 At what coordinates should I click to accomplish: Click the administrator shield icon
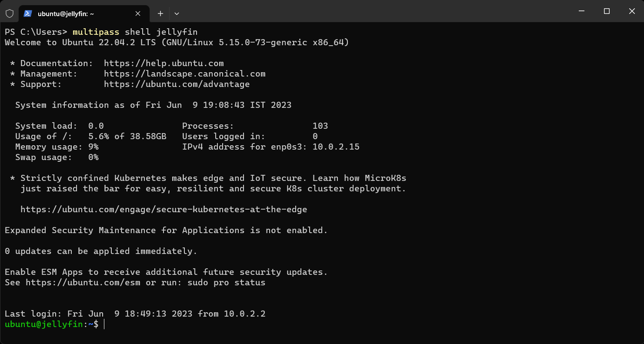click(10, 13)
